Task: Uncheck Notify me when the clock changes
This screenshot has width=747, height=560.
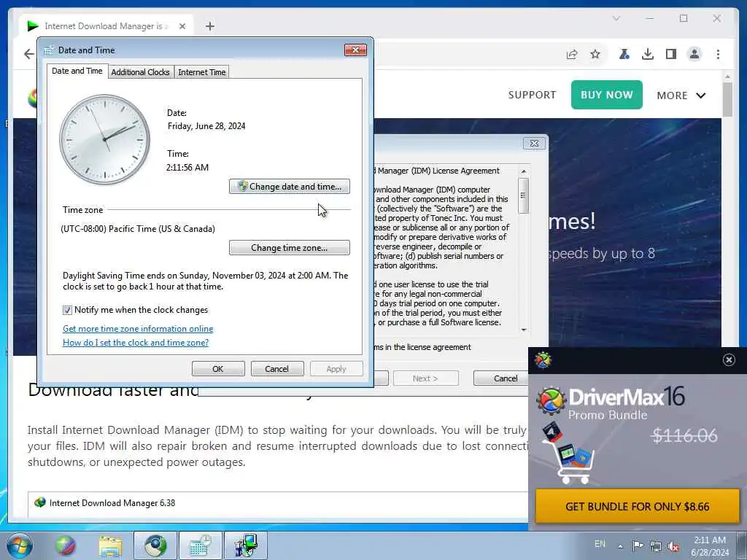Action: pos(67,310)
